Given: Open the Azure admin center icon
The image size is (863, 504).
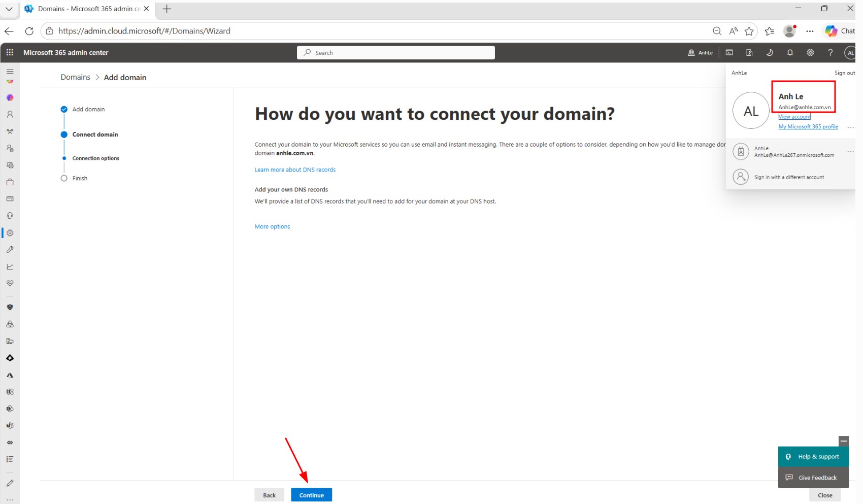Looking at the screenshot, I should tap(10, 375).
